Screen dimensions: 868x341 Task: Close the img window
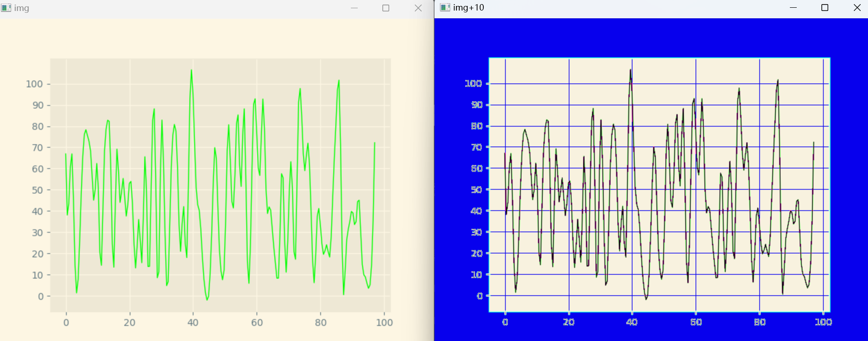tap(418, 8)
